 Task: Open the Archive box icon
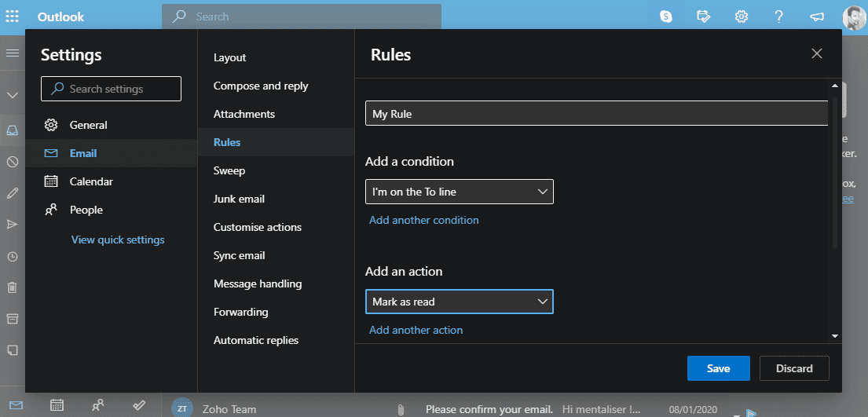[13, 318]
